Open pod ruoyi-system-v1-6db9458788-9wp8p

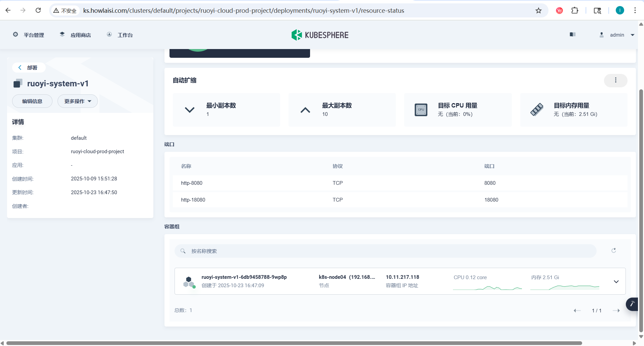[244, 277]
